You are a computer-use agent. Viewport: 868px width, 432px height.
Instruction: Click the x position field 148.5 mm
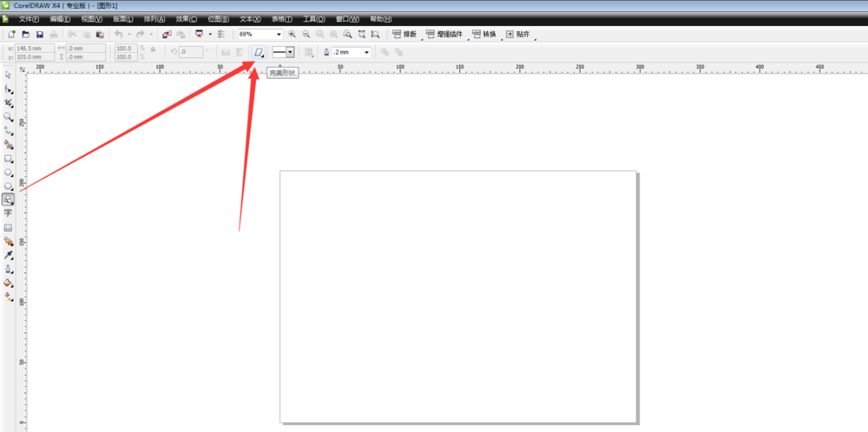click(x=35, y=48)
